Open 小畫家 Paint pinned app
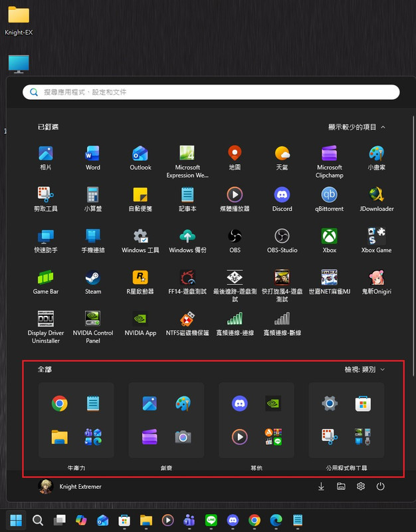This screenshot has height=532, width=416. pyautogui.click(x=376, y=158)
